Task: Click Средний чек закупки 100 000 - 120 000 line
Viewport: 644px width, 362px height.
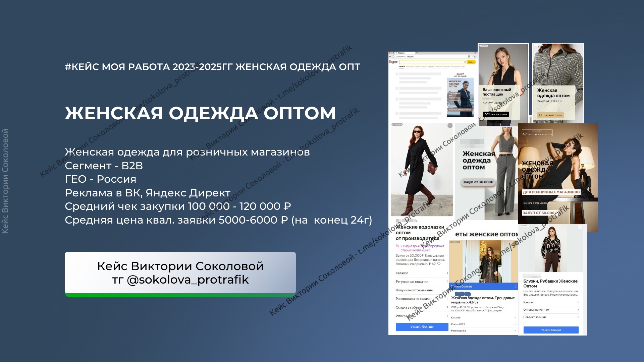Action: 178,206
